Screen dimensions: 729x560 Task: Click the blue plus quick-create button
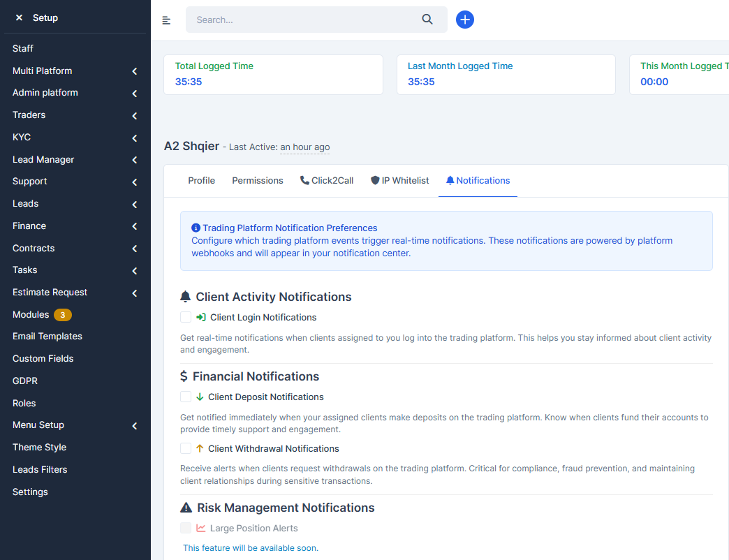click(x=465, y=20)
